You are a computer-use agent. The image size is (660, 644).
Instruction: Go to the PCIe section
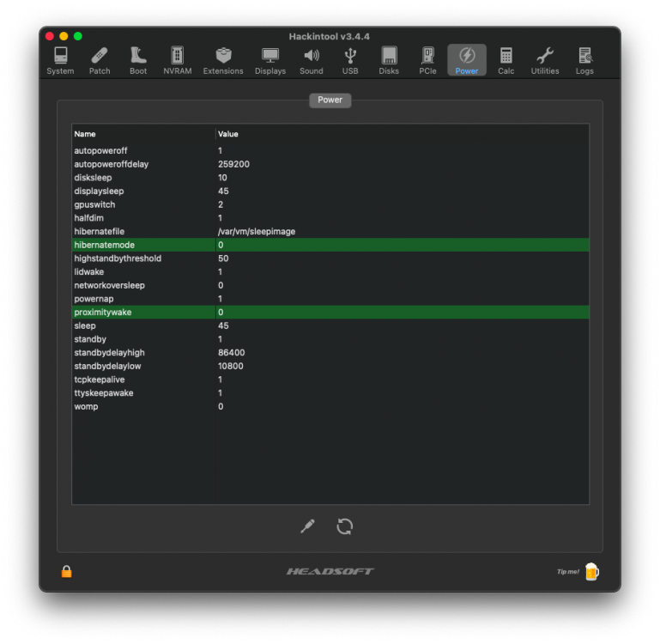coord(427,60)
